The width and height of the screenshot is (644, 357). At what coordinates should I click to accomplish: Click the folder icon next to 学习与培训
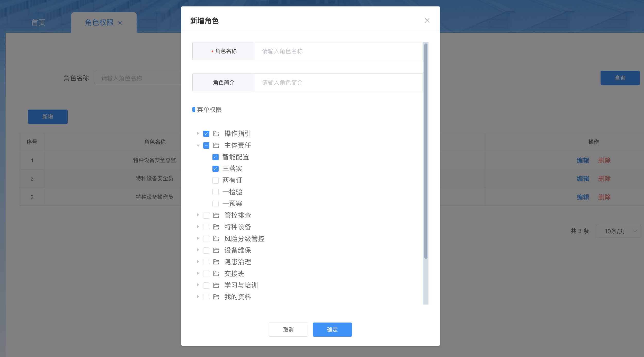point(216,285)
